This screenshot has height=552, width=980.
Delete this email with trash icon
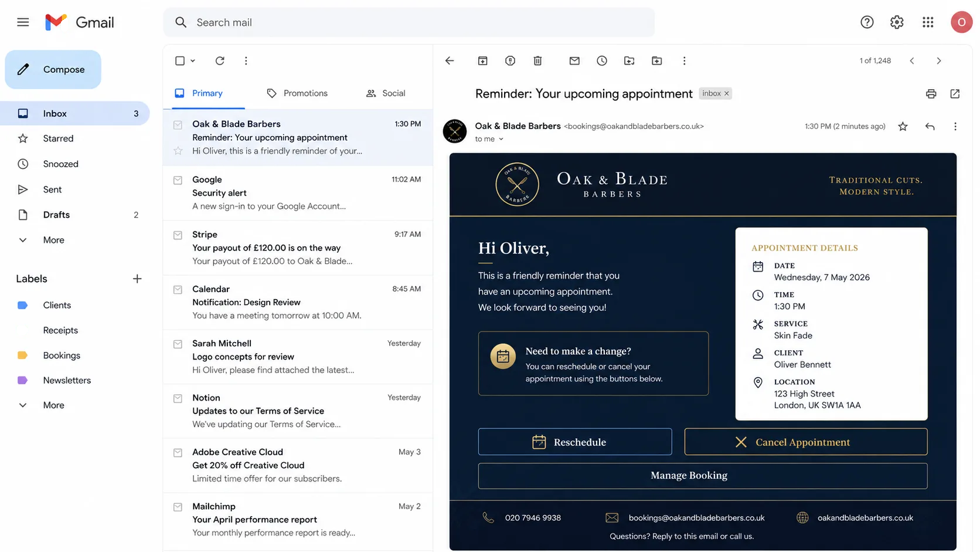point(537,60)
